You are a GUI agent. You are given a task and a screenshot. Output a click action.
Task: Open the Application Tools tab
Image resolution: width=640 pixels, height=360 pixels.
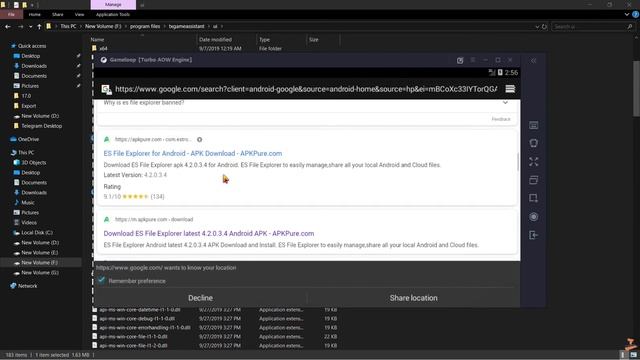pyautogui.click(x=113, y=14)
